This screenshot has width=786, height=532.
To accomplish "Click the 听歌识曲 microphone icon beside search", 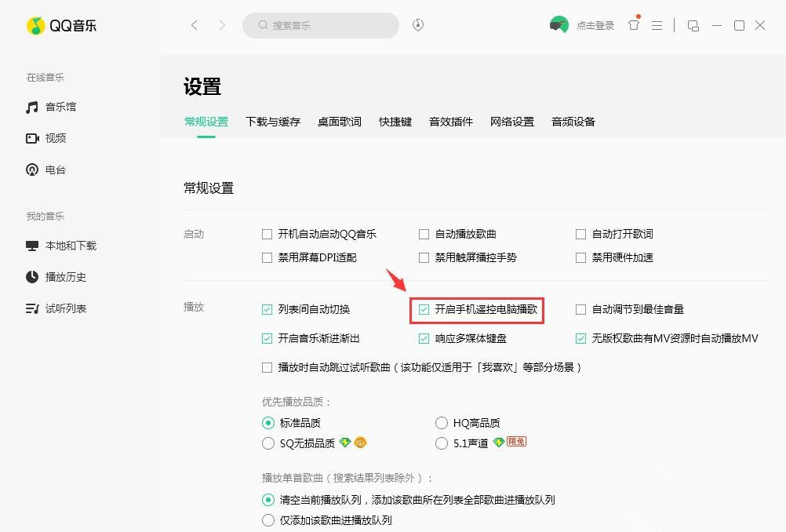I will tap(417, 25).
